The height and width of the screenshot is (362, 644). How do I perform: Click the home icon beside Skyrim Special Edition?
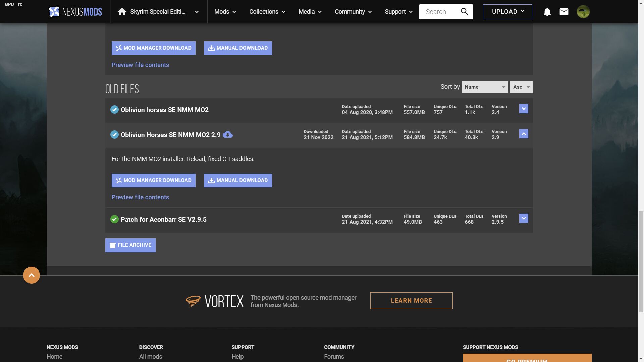[122, 12]
